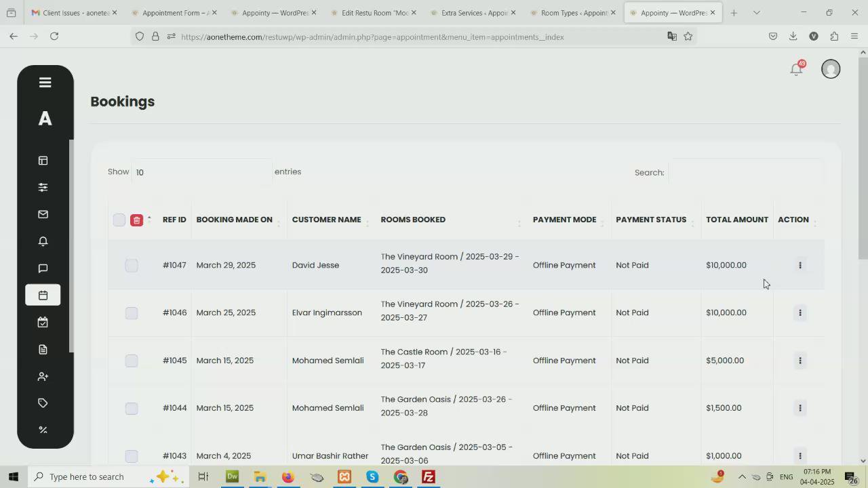Open the Pocket save icon in toolbar
The image size is (868, 488).
pyautogui.click(x=772, y=37)
